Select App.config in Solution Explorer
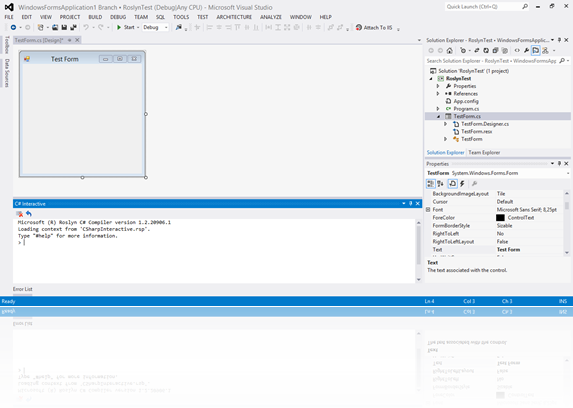573x408 pixels. click(466, 101)
